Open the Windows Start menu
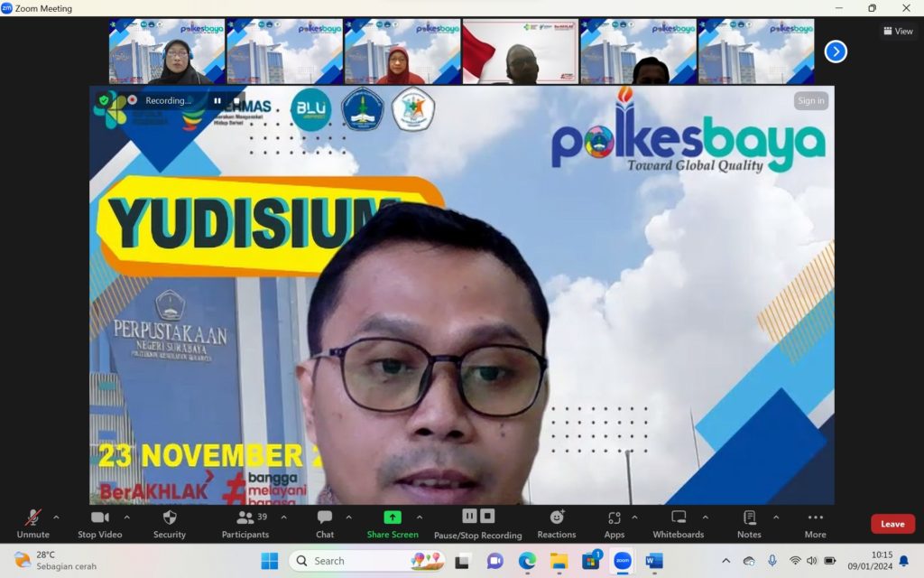 tap(269, 561)
